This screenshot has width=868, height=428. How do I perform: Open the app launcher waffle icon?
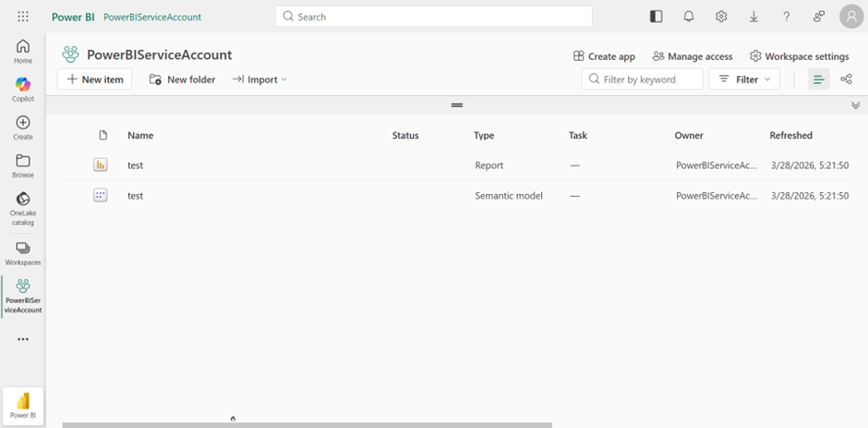coord(23,17)
